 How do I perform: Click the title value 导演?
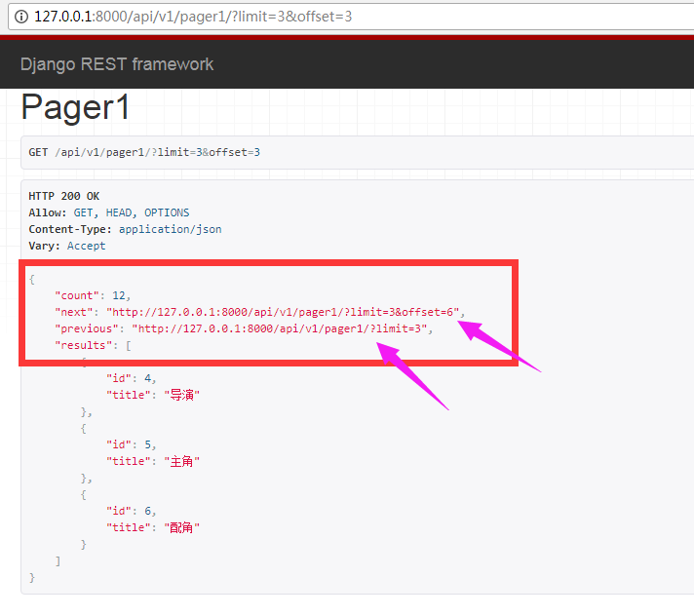click(182, 395)
